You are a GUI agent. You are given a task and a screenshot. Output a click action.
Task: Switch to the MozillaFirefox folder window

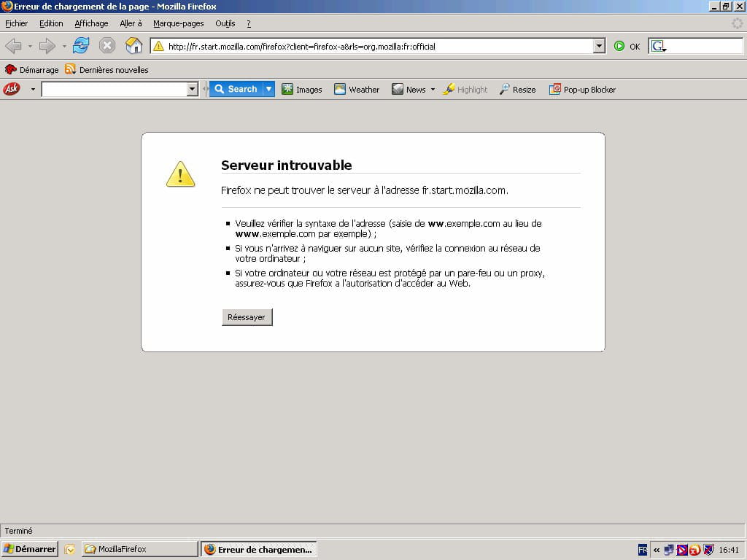coord(139,549)
